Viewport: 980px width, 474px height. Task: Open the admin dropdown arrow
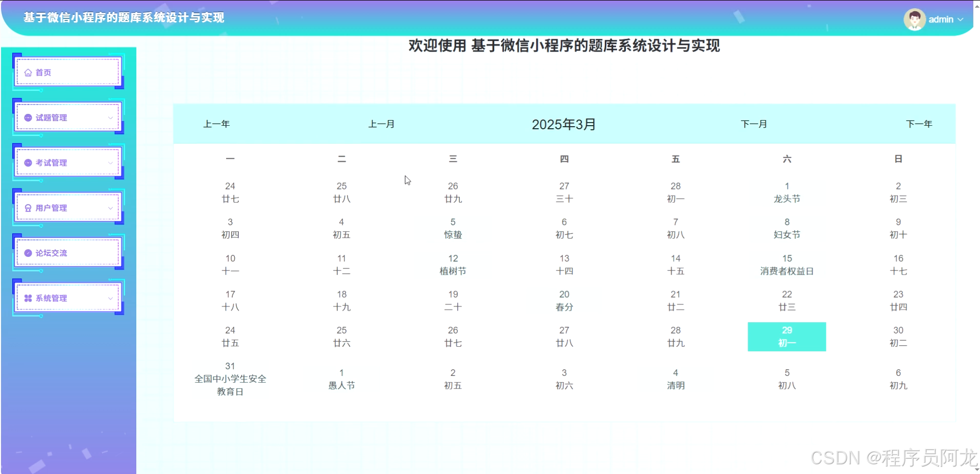[961, 19]
